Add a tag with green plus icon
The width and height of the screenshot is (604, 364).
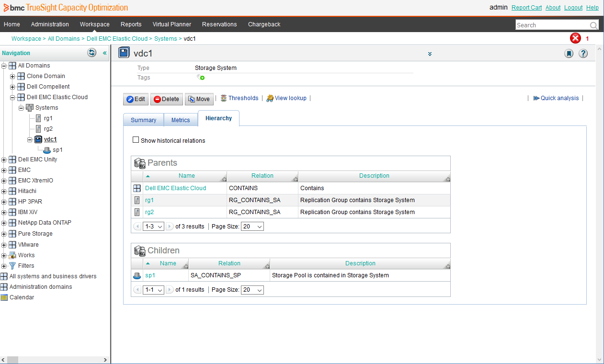[201, 77]
